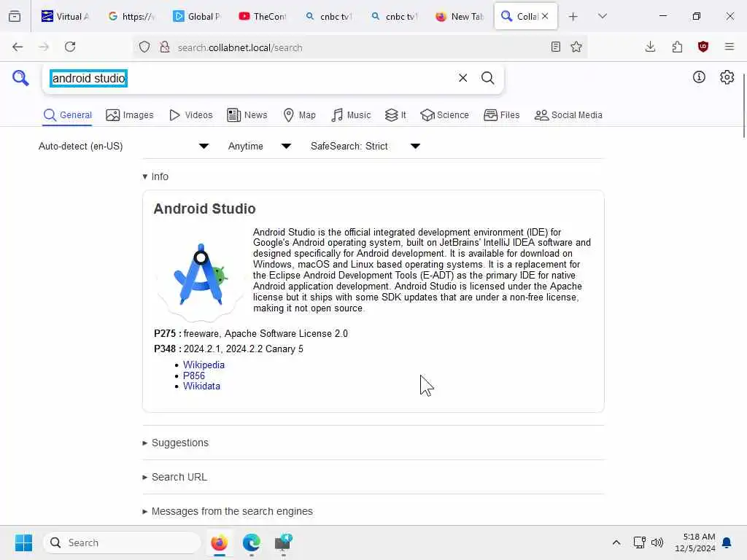Select the General category
The height and width of the screenshot is (560, 747).
pyautogui.click(x=67, y=114)
